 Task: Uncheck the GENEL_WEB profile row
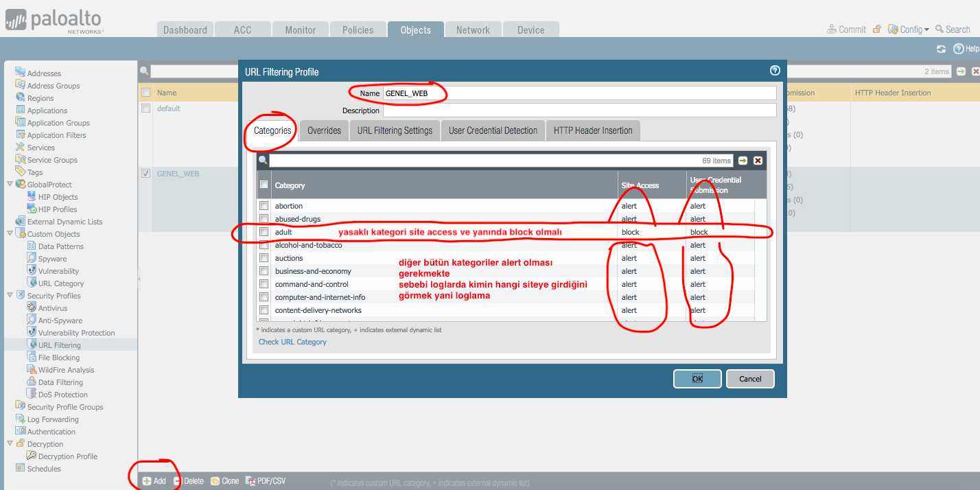pos(145,173)
